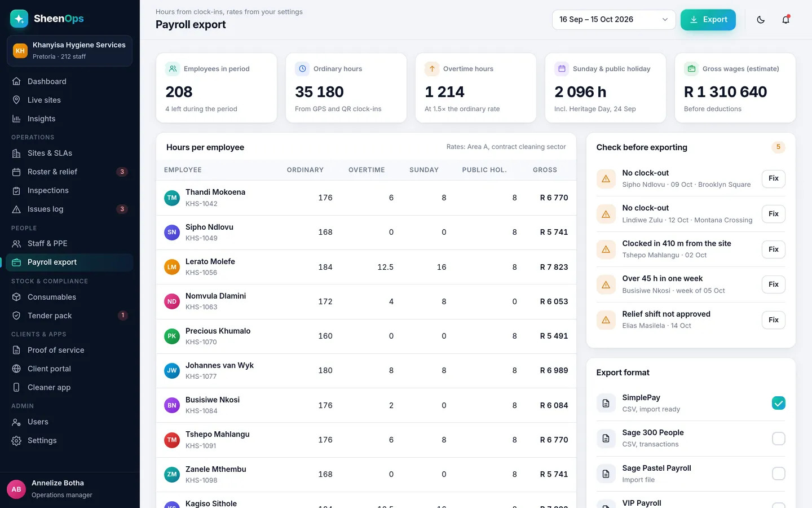
Task: Open the Dashboard page
Action: (x=69, y=81)
